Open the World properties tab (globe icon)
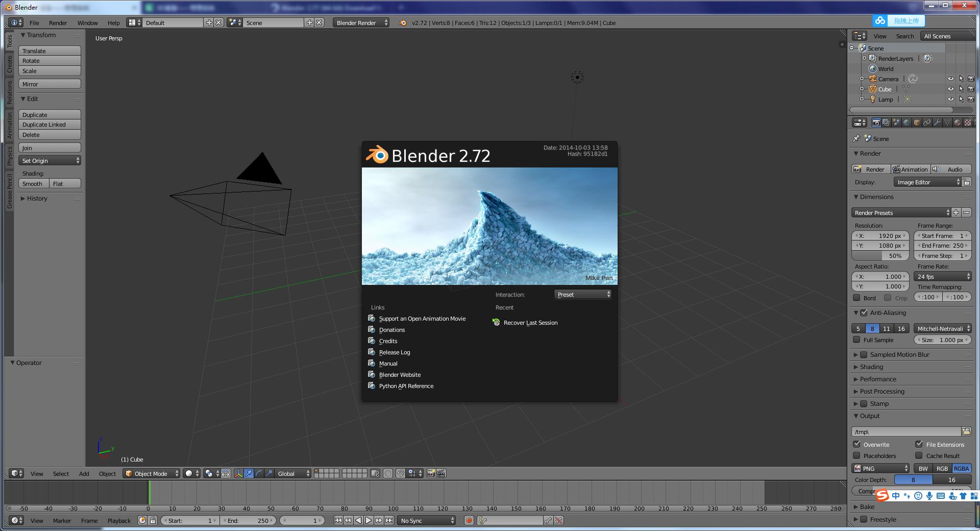 (x=906, y=123)
